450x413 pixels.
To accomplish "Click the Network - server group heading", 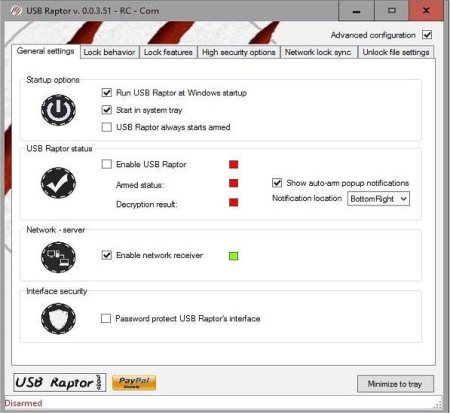I will (56, 230).
